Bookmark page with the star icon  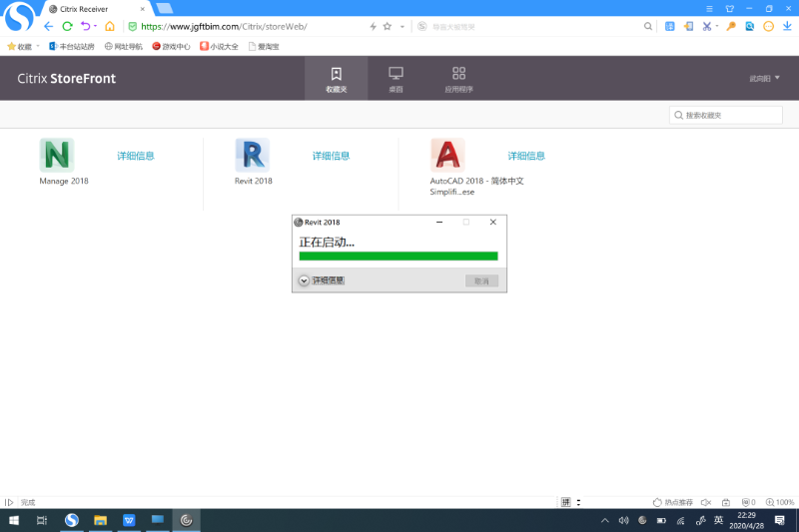[x=388, y=27]
